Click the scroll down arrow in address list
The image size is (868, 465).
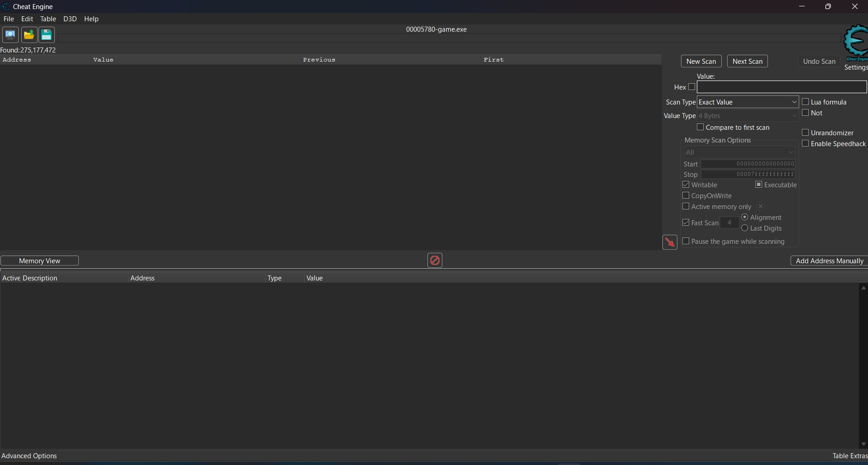863,444
